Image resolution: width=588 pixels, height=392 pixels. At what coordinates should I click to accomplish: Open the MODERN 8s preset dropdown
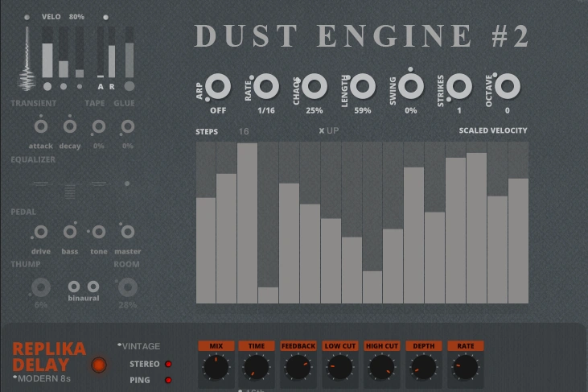pos(42,378)
